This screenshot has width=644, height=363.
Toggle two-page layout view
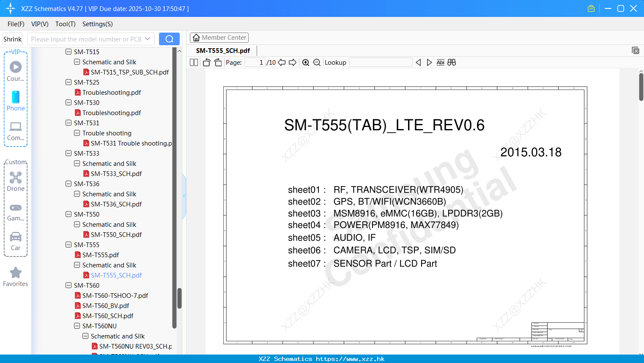[194, 62]
